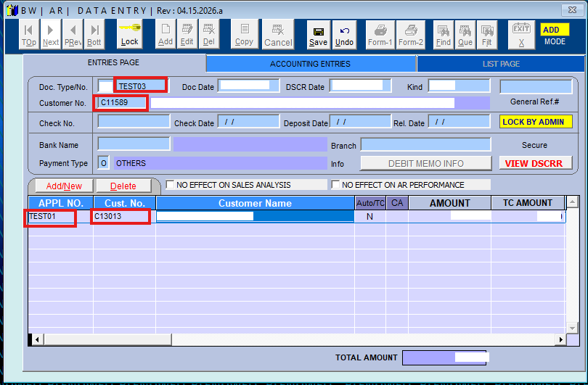Click the Check Date field
588x385 pixels.
(x=249, y=122)
